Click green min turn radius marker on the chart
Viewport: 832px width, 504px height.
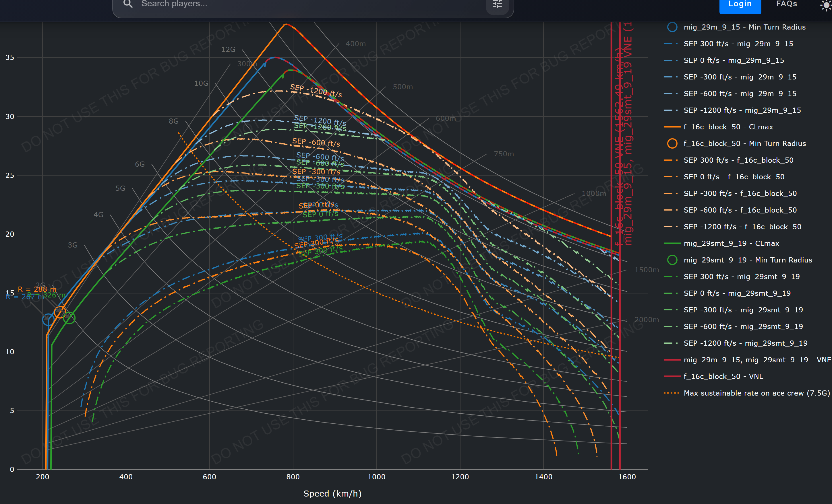69,318
